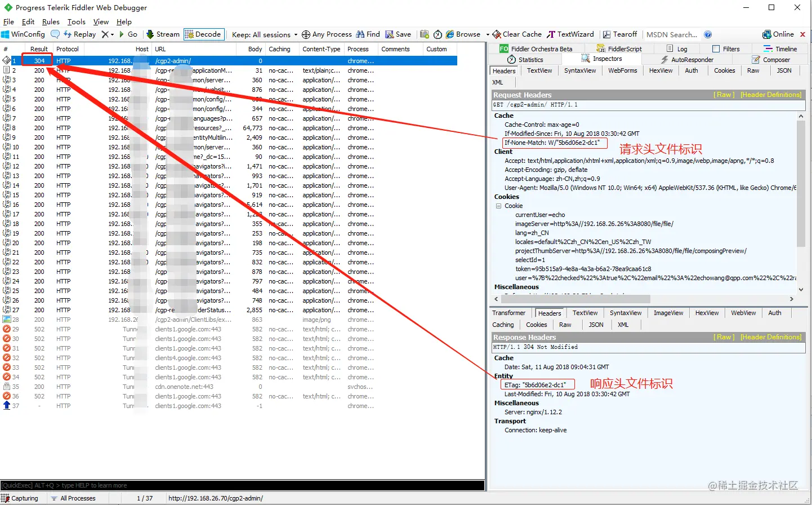This screenshot has height=505, width=812.
Task: Open Fiddler Orchestra Beta tab
Action: 536,49
